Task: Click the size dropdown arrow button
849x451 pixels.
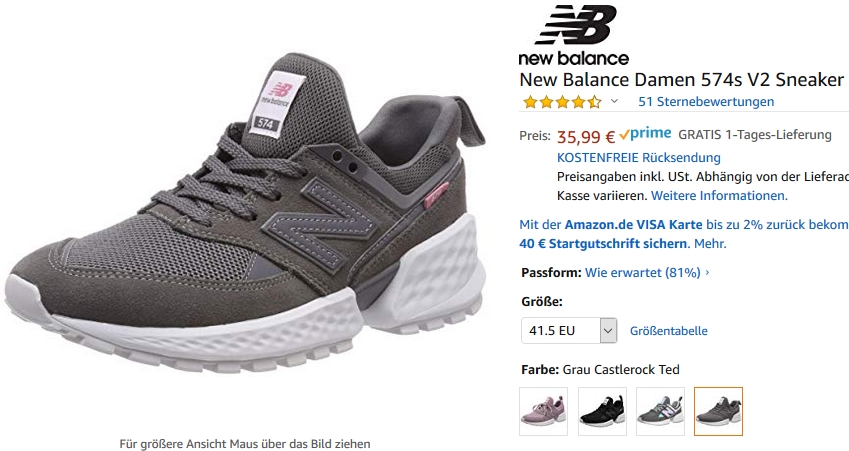Action: coord(608,330)
